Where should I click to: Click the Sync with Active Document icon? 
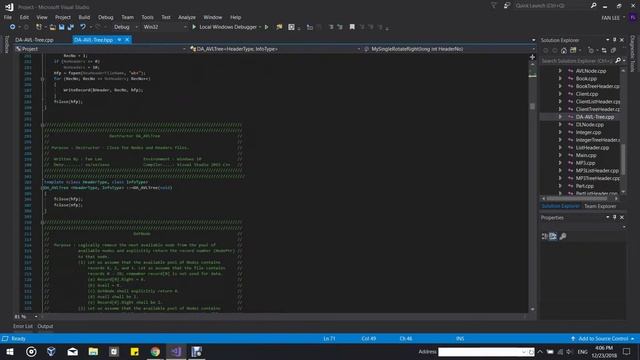[604, 51]
